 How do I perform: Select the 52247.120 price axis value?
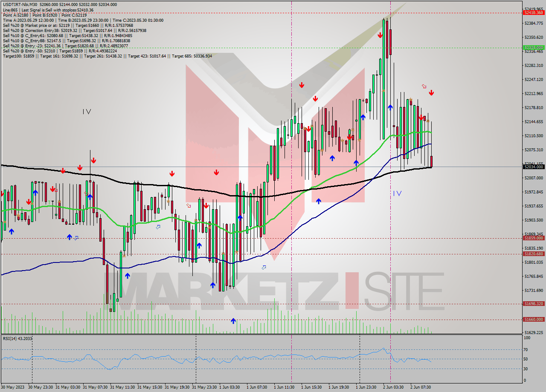(x=534, y=79)
